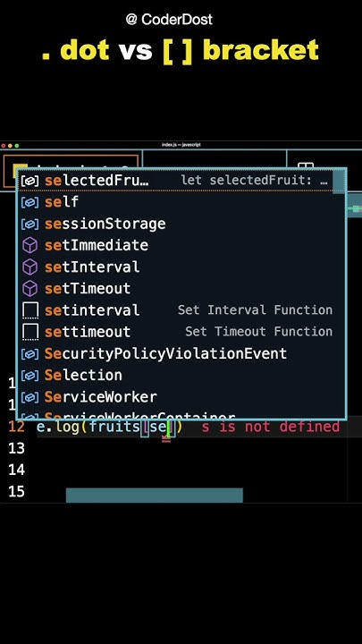
Task: Click the method cube icon beside setInterval
Action: pos(29,267)
